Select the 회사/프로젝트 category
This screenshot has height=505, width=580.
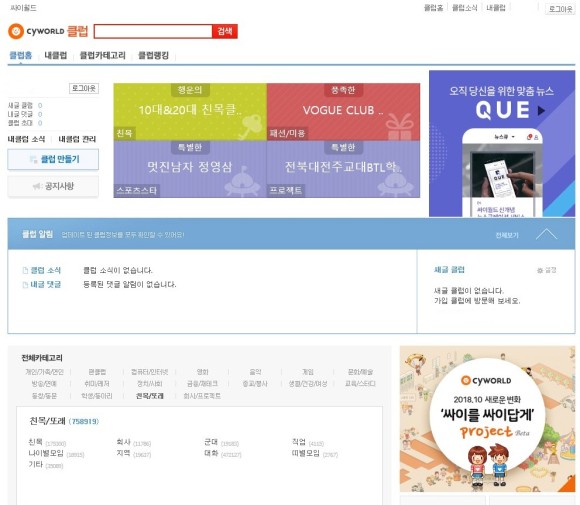202,396
